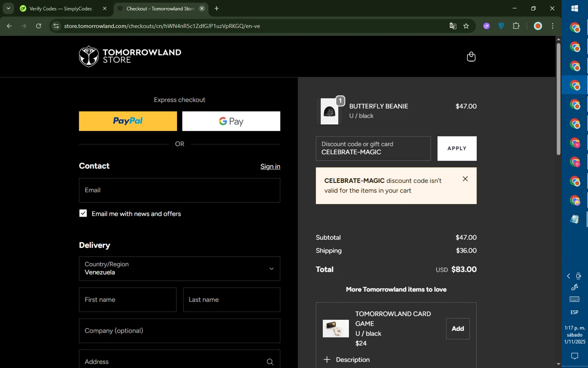Open the Windows notification center

click(x=575, y=356)
